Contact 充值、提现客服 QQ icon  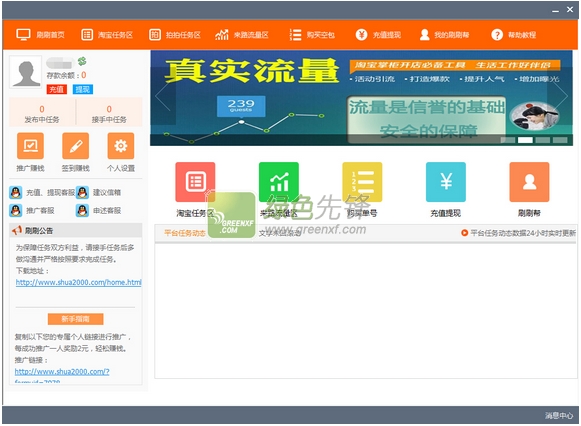tap(15, 192)
